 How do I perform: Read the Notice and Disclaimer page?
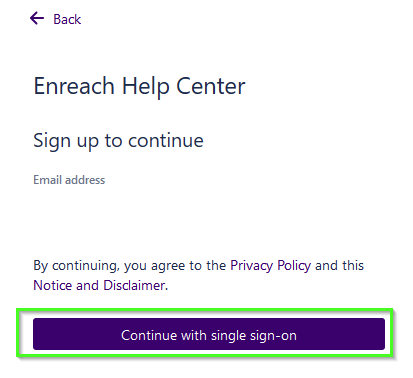coord(99,285)
